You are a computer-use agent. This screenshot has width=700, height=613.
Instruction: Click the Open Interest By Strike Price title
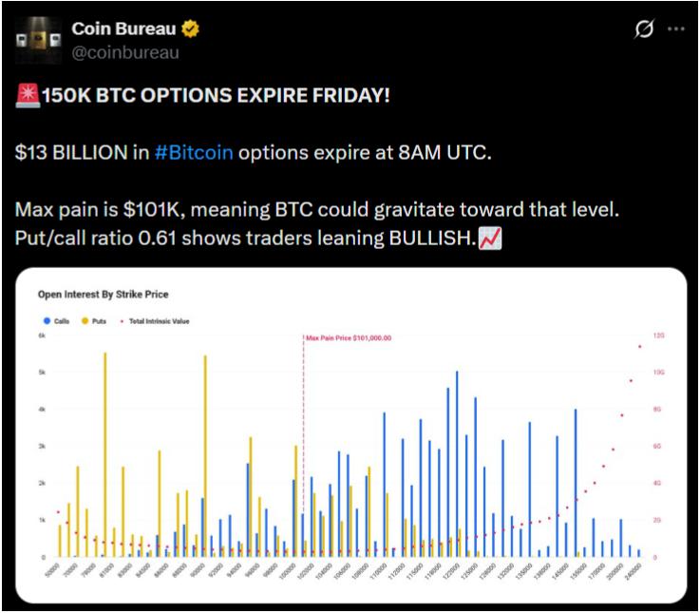[103, 295]
